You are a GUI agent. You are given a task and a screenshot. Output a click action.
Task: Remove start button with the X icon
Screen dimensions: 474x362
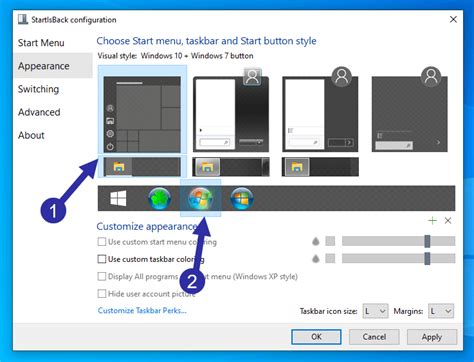click(x=448, y=221)
